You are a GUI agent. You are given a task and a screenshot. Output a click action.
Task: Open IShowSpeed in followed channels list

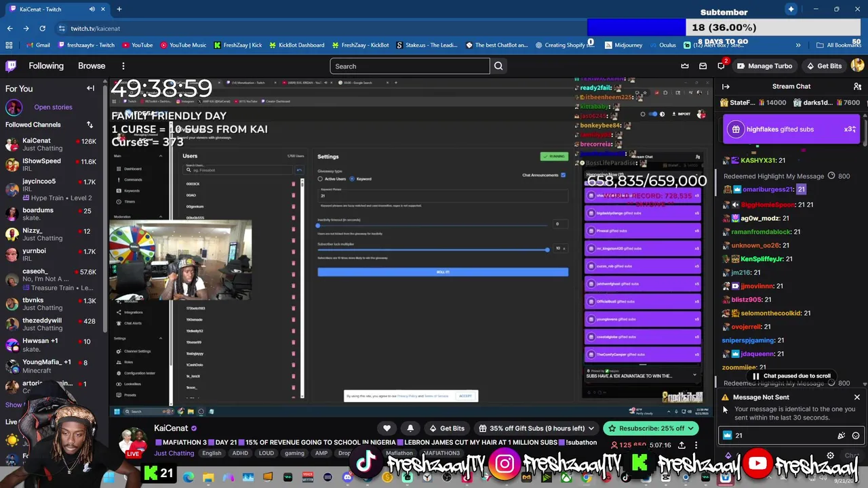point(51,165)
